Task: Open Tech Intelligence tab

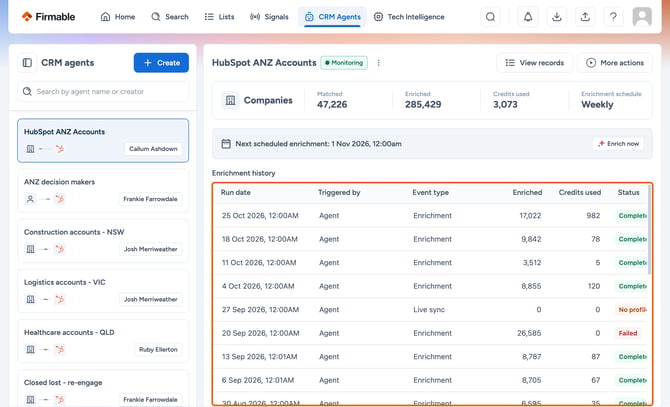Action: pos(409,17)
